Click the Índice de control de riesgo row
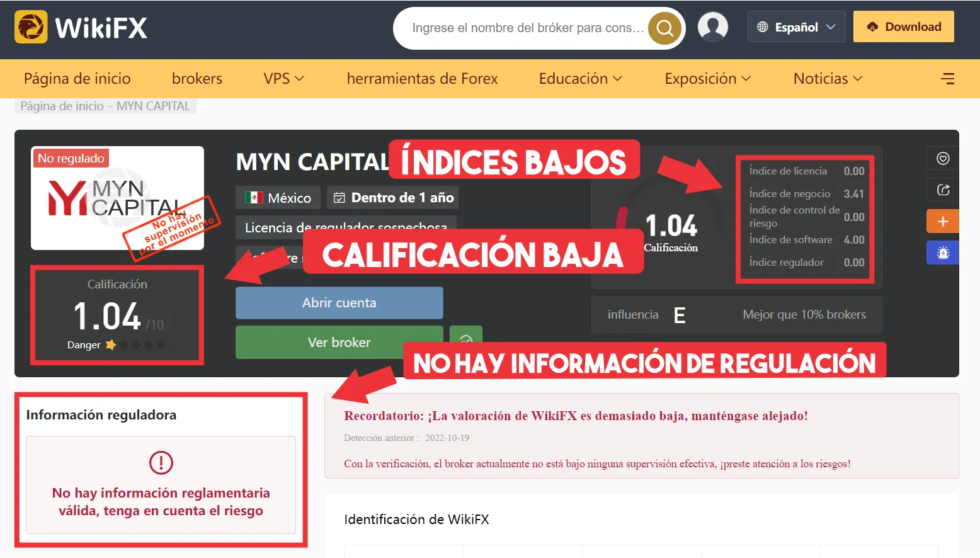The width and height of the screenshot is (980, 558). [806, 217]
